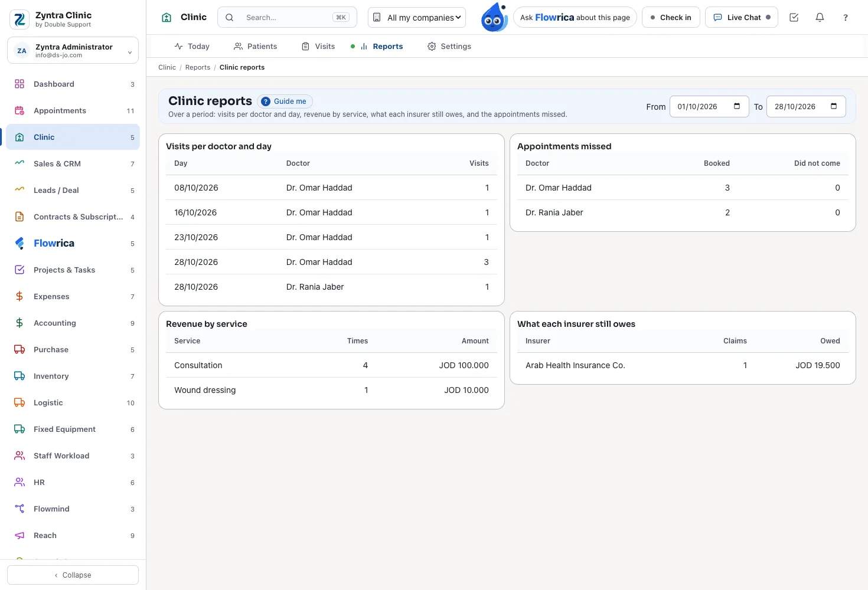Open the Settings tab
The height and width of the screenshot is (590, 868).
(449, 47)
